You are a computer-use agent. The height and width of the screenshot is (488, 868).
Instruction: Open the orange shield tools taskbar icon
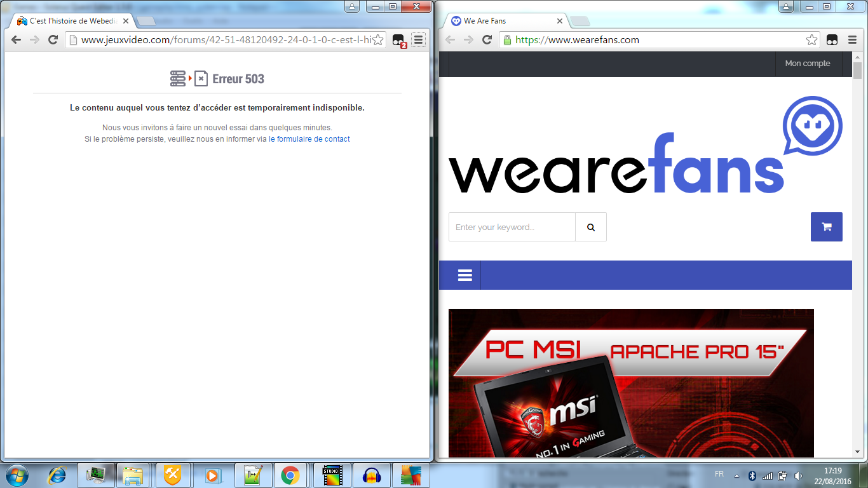(173, 475)
